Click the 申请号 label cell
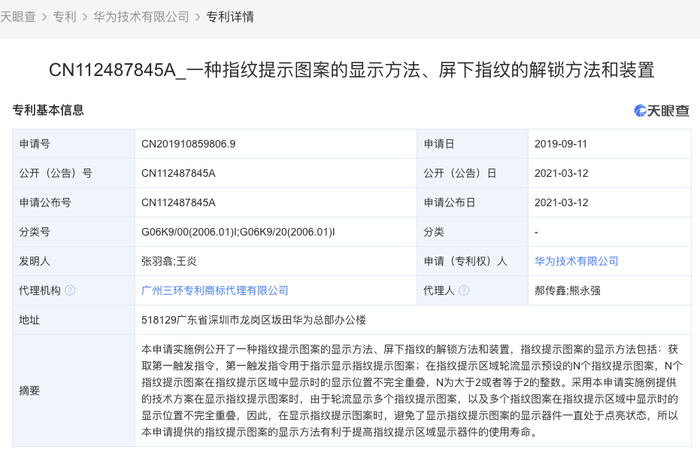The image size is (700, 459). pos(74,144)
